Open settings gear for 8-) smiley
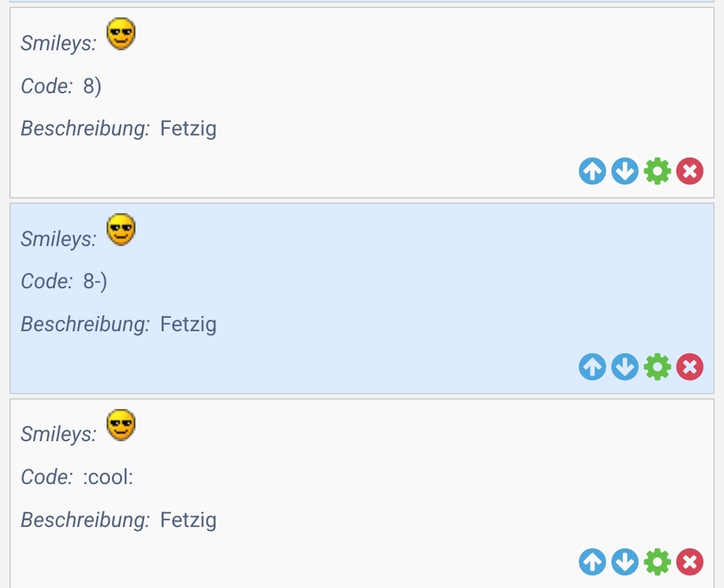 pyautogui.click(x=657, y=367)
